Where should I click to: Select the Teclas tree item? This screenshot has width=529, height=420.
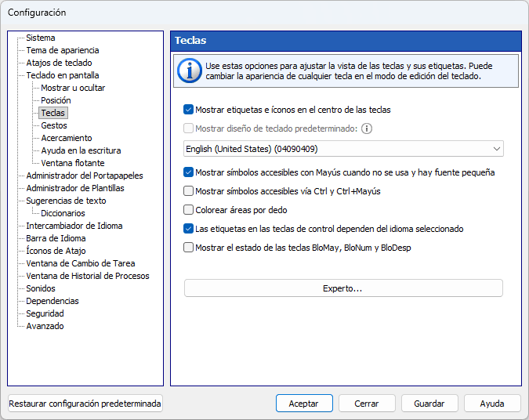(x=53, y=113)
